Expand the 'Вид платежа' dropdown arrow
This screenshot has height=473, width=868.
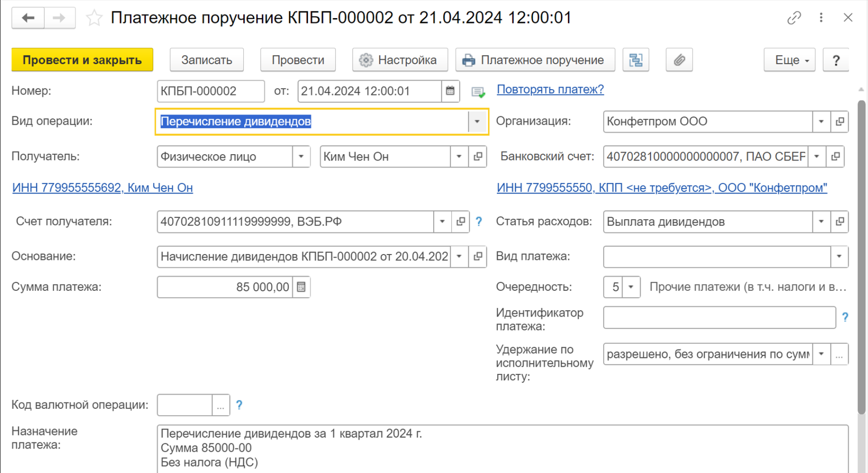pyautogui.click(x=839, y=256)
